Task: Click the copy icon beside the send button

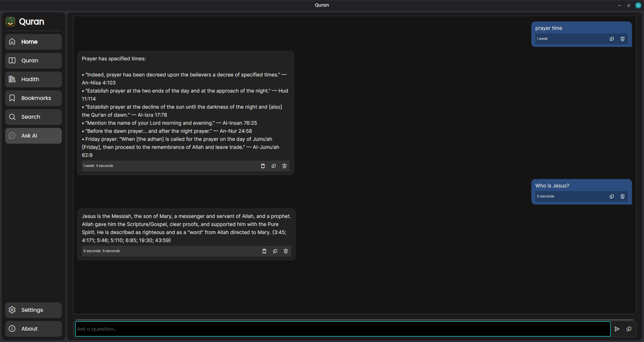Action: pos(629,329)
